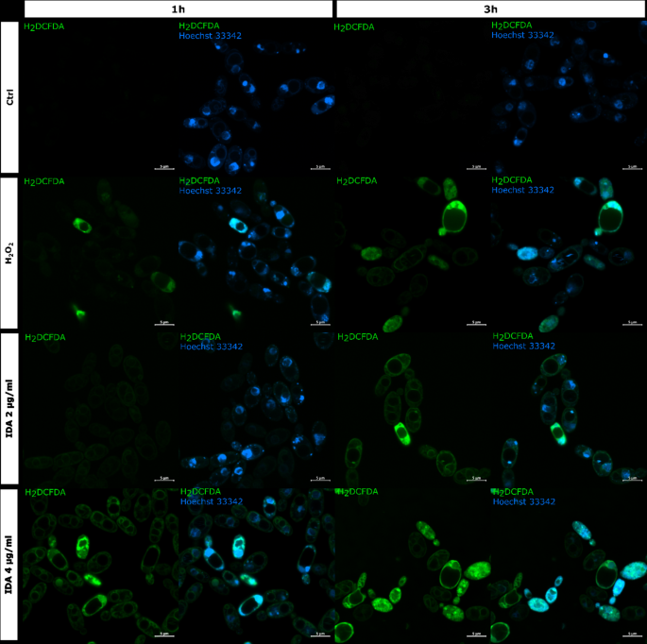647x644 pixels.
Task: Click H2DCFDA label in IDA 2 µg/ml 3h single-stain panel
Action: click(357, 337)
